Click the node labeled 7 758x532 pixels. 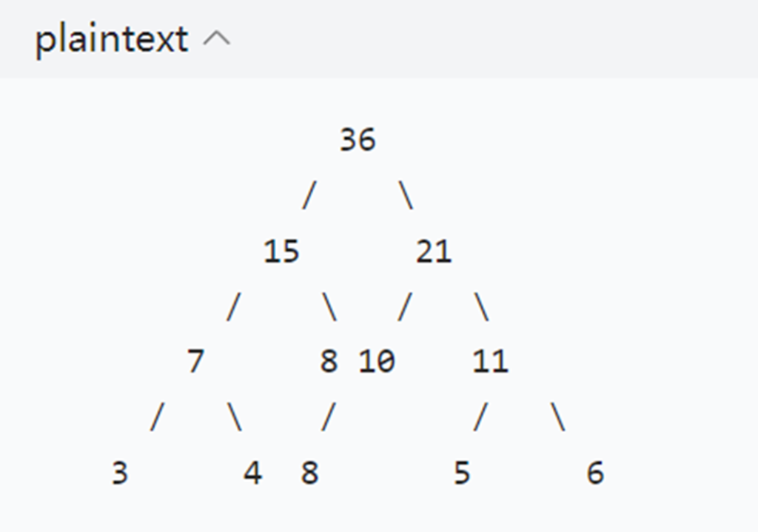195,361
